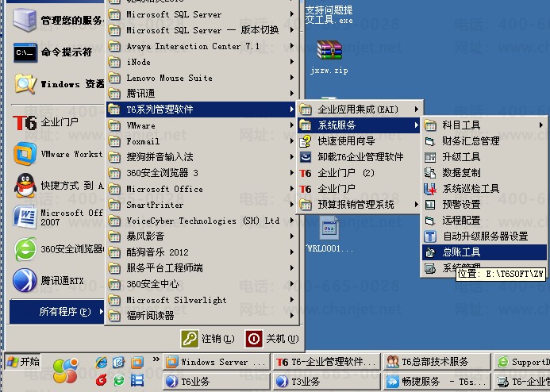Click the 注销(L) log off button
This screenshot has width=550, height=392.
(x=208, y=339)
